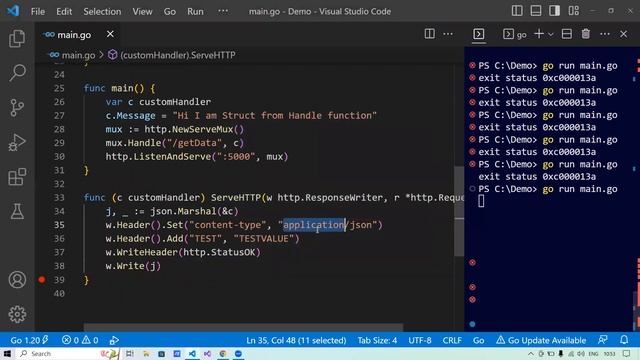Expand the hidden menus ellipsis
Image resolution: width=640 pixels, height=360 pixels.
pos(223,11)
